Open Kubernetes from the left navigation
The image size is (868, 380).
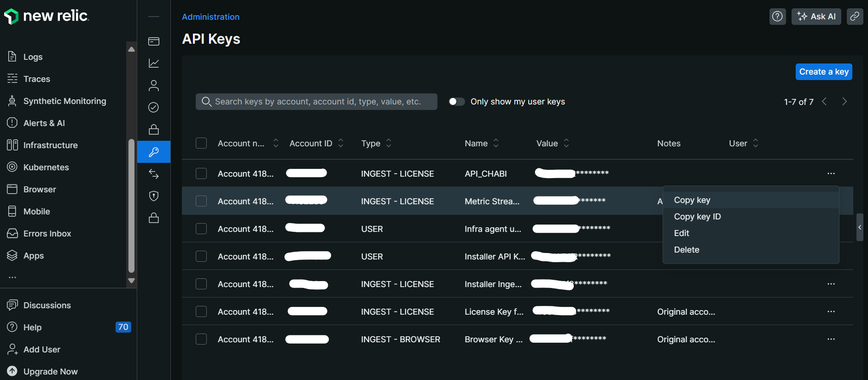tap(46, 167)
